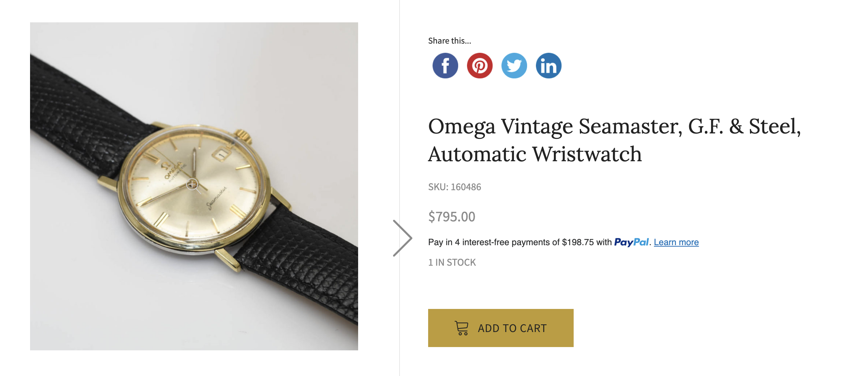Advance to the next product image arrow
This screenshot has height=376, width=868.
[402, 238]
